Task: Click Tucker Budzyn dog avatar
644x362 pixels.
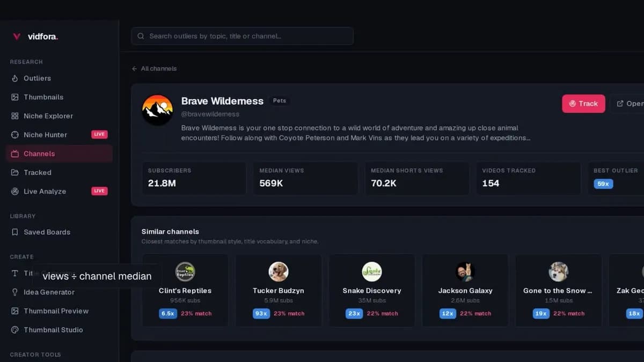Action: (x=279, y=272)
